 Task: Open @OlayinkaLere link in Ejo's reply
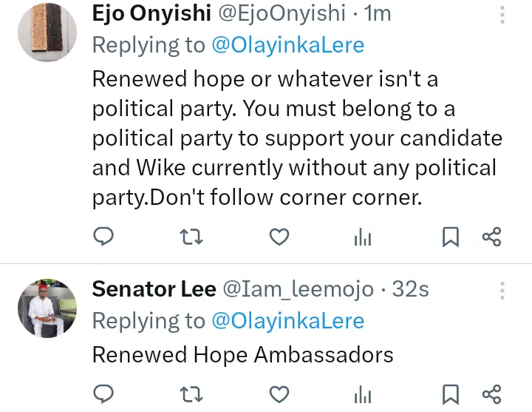[x=287, y=45]
